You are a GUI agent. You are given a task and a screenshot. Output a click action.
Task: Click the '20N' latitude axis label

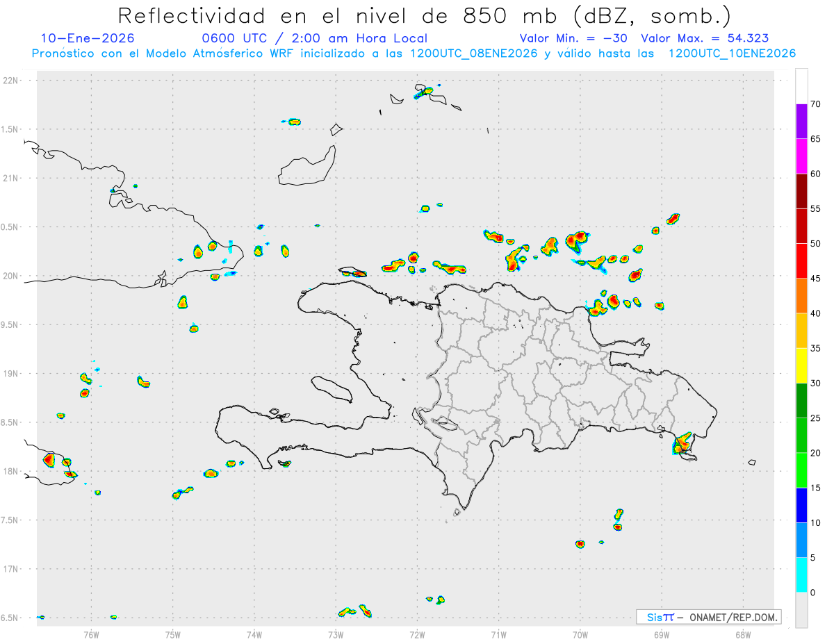pos(11,276)
